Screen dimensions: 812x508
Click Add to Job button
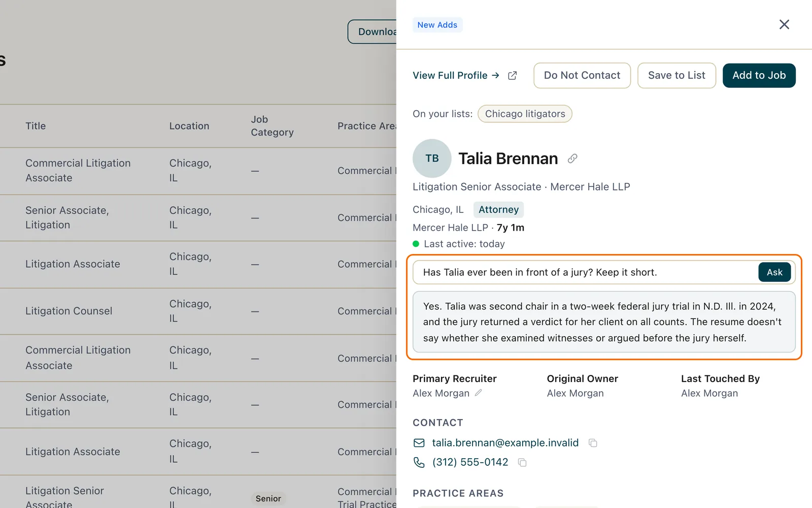click(x=759, y=76)
